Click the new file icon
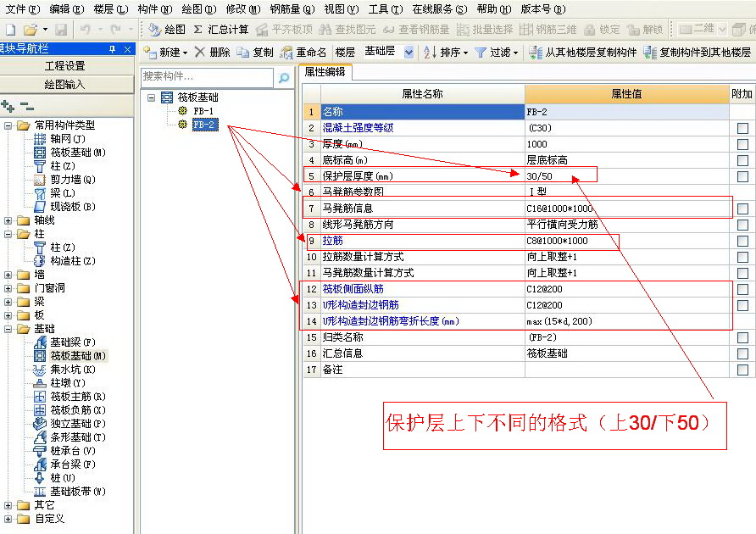This screenshot has width=756, height=534. tap(10, 30)
